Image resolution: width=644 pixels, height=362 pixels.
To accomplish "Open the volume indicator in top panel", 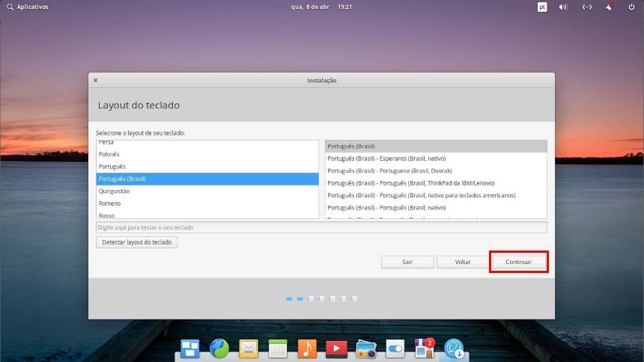I will [x=563, y=7].
